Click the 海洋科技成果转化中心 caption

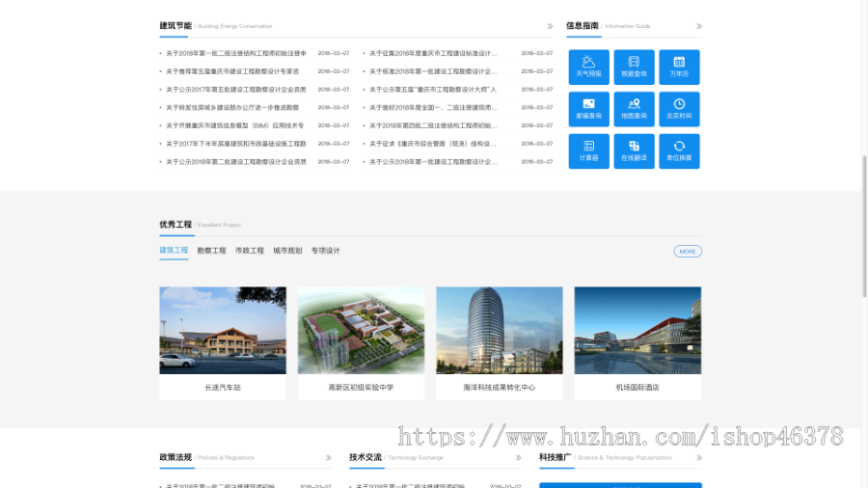[x=500, y=388]
